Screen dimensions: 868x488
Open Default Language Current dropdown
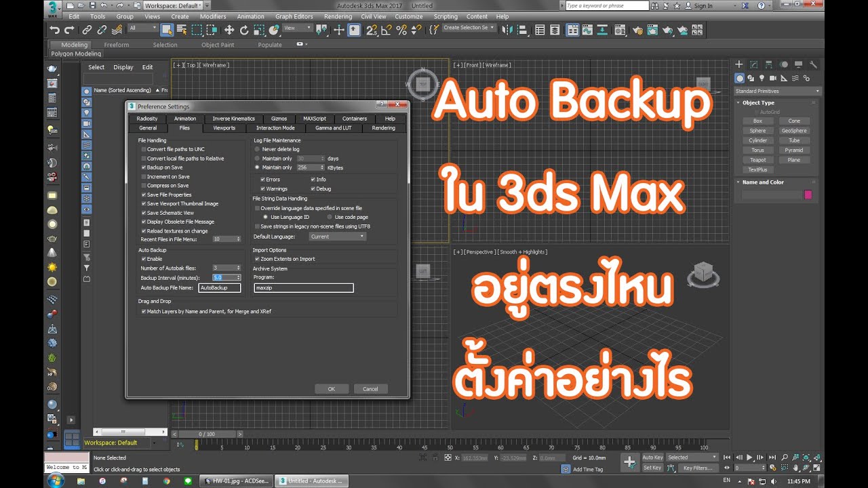click(338, 237)
